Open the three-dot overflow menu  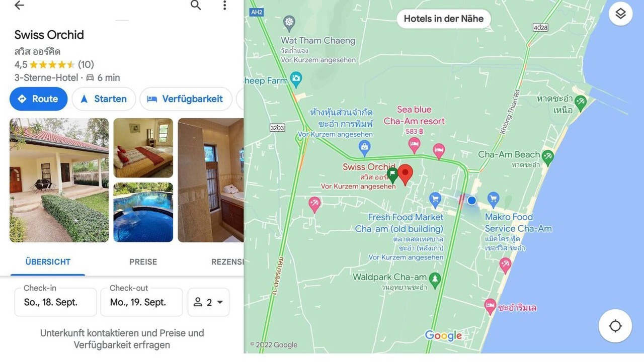(224, 6)
